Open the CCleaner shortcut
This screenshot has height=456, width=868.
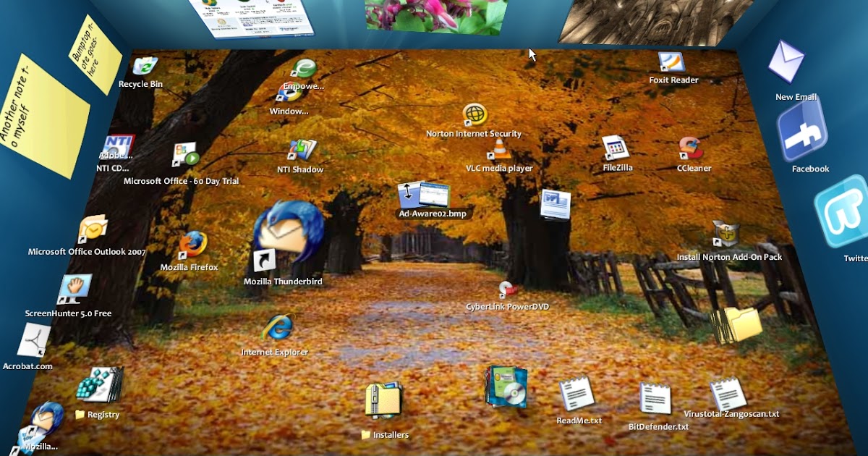691,149
